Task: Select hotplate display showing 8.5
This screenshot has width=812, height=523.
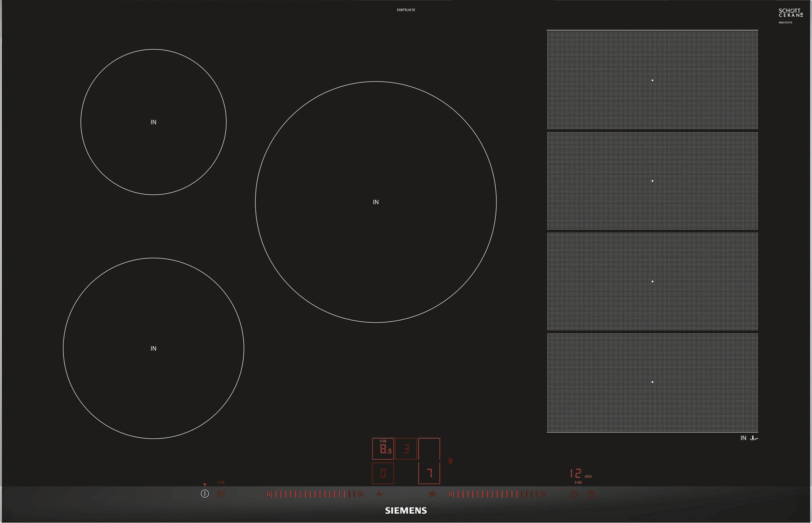Action: (383, 449)
